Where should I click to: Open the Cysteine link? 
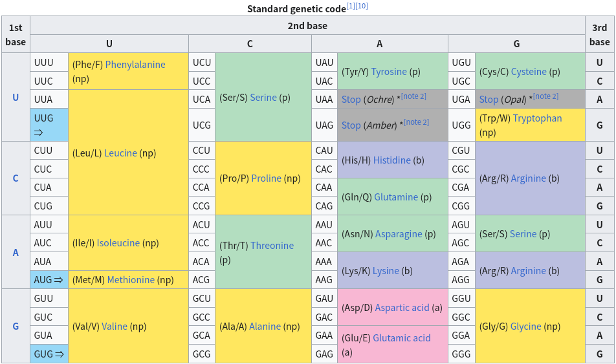[529, 72]
